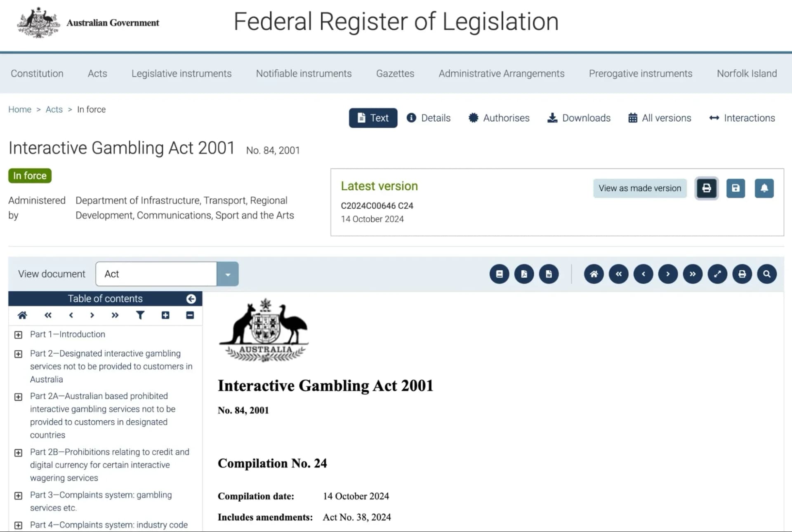Open Part 3—Complaints system contents text
792x532 pixels.
101,501
